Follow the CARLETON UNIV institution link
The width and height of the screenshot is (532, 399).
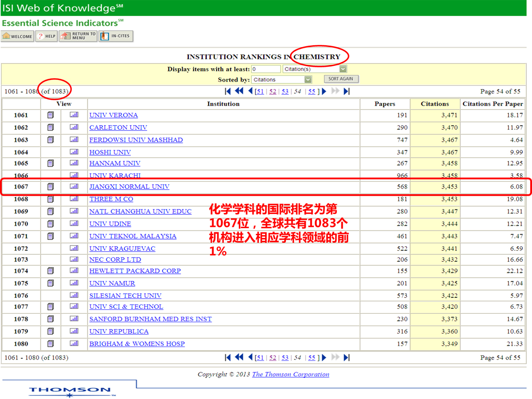(x=118, y=127)
